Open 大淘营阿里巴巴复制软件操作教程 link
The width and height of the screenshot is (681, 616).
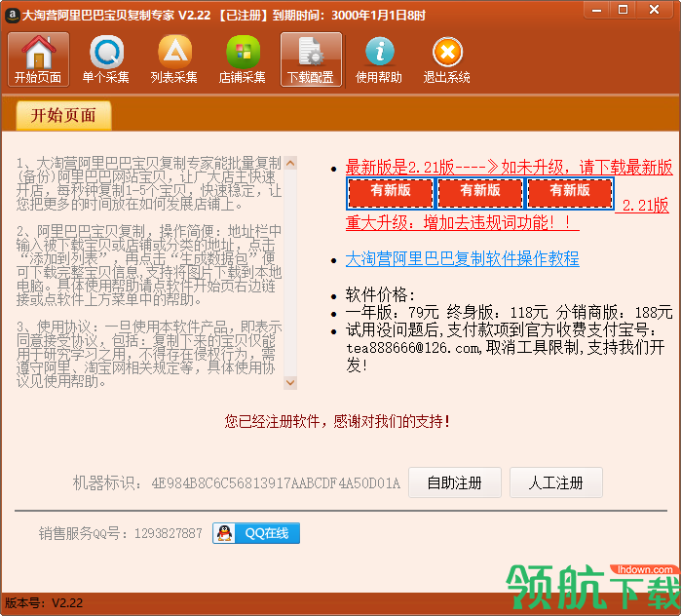click(462, 259)
